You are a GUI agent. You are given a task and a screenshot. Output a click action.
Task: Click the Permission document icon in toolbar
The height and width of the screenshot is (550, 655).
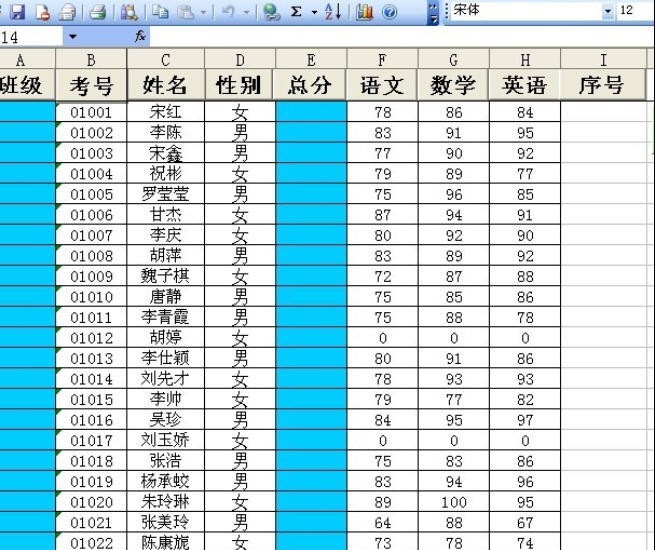tap(43, 12)
